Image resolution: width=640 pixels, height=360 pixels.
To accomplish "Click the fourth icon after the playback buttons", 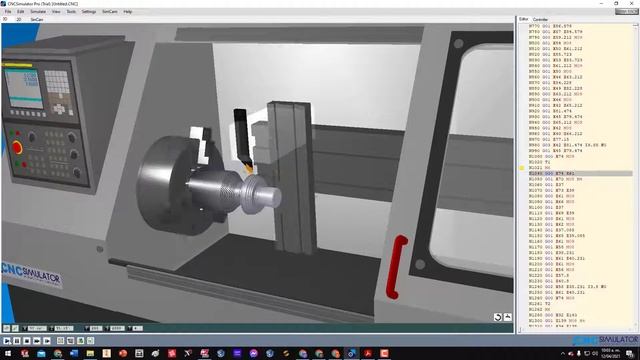I will coord(90,340).
